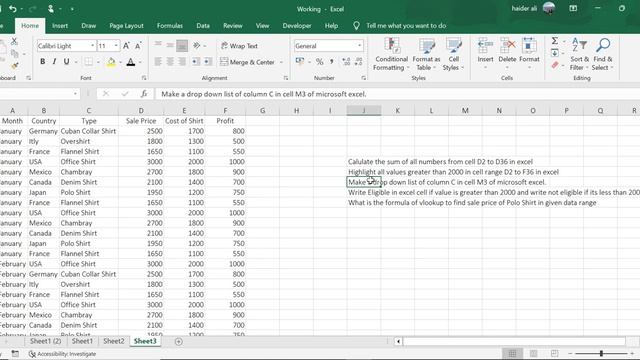Click the Orientation text angle icon

197,45
